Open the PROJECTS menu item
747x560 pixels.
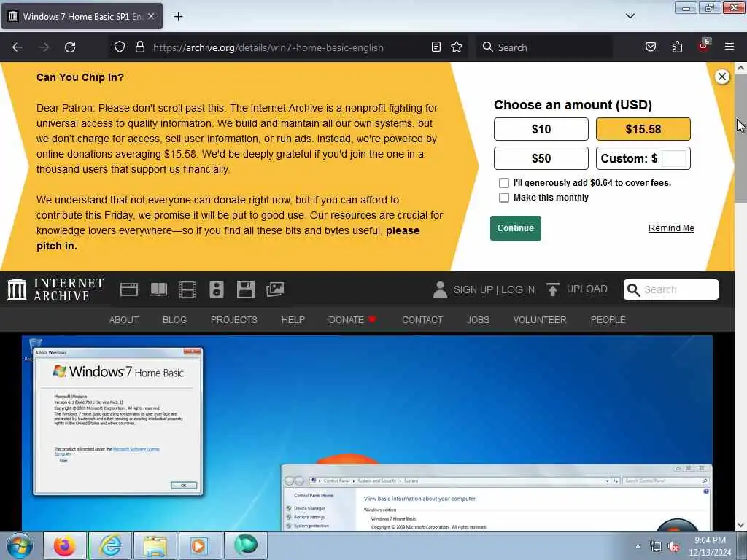click(233, 320)
